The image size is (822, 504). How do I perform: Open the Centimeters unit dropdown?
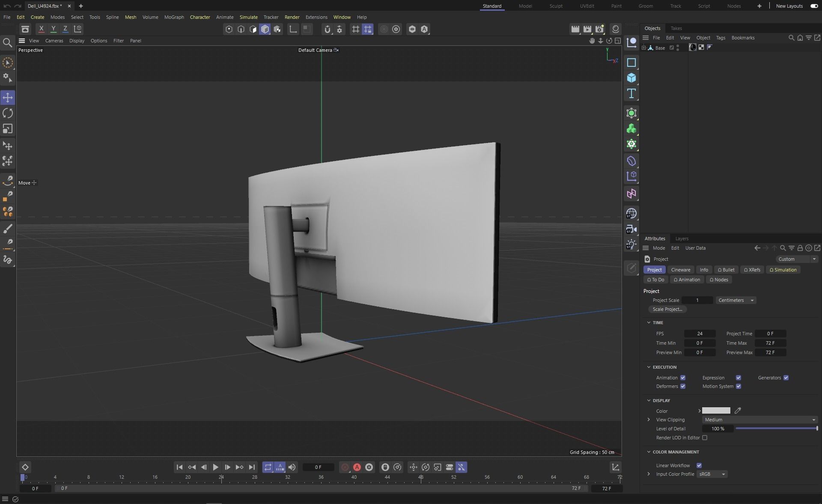tap(736, 300)
